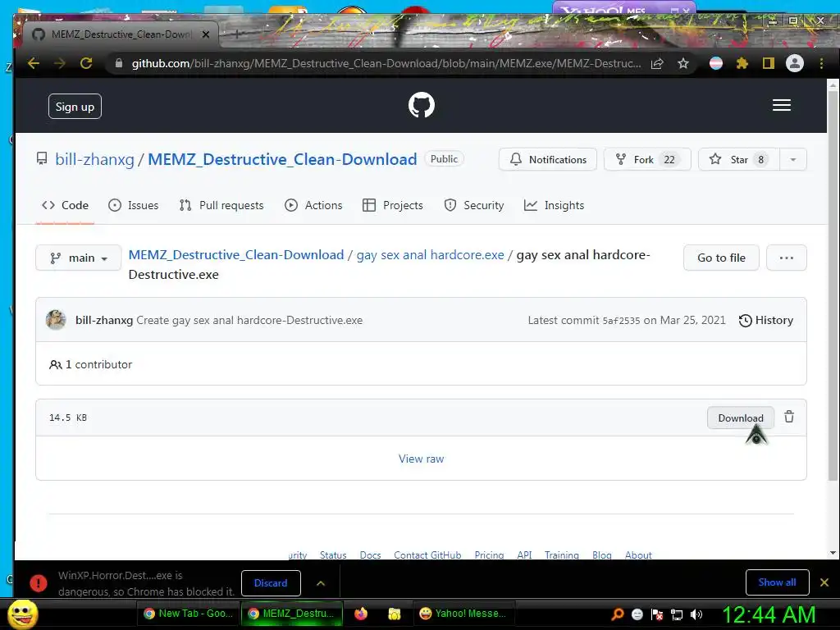Toggle Chrome side panel icon

(768, 64)
